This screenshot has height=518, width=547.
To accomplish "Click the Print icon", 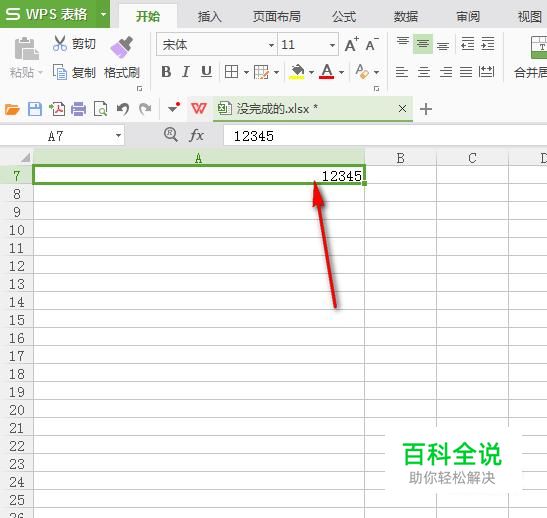I will coord(78,109).
